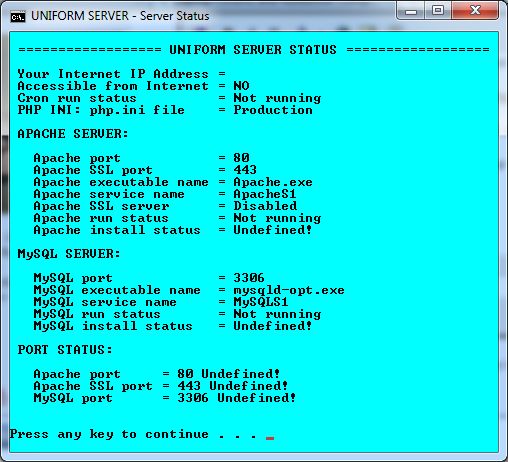Viewport: 508px width, 462px height.
Task: Click the console icon in the title bar
Action: point(18,16)
